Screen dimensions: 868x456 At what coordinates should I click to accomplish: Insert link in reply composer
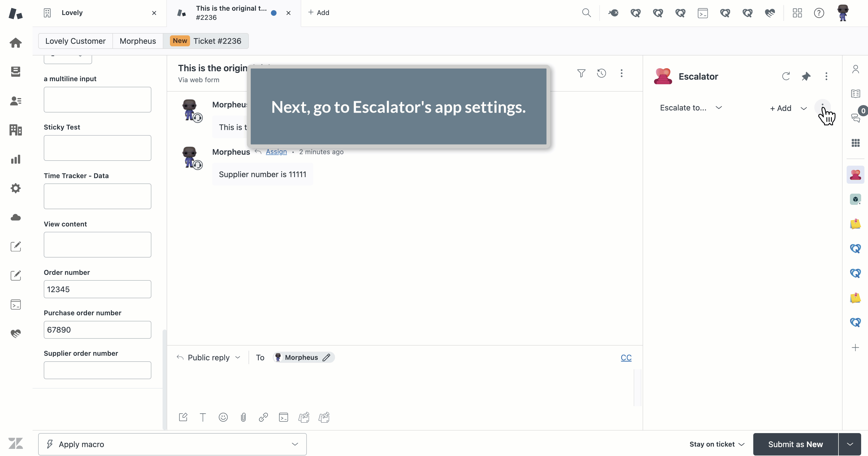coord(264,417)
